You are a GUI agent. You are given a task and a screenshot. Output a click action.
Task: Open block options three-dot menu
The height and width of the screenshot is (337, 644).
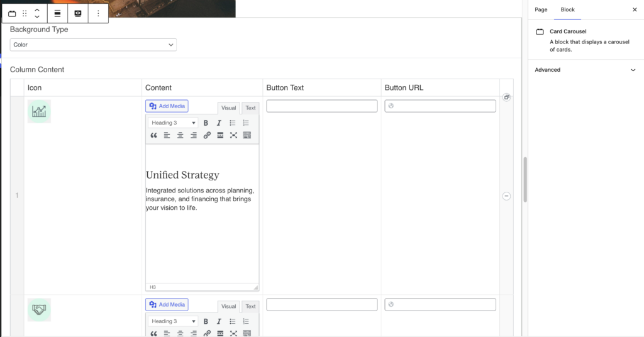click(x=98, y=13)
